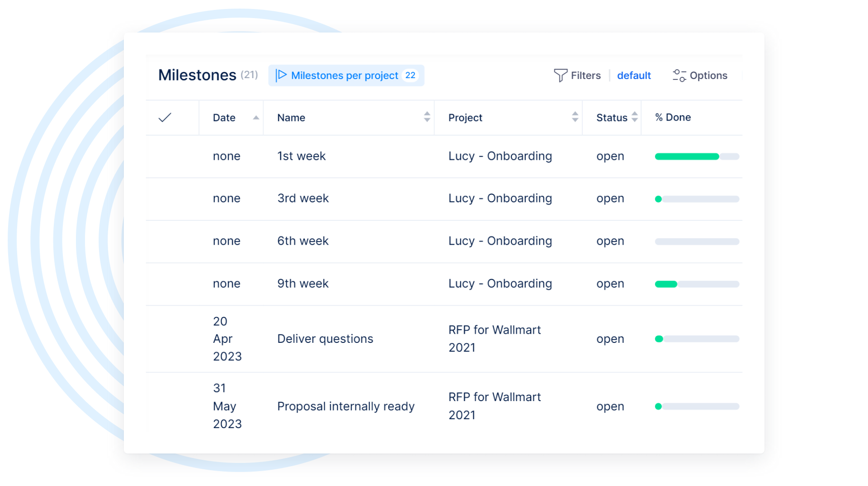Click the checkmark column header icon
This screenshot has width=868, height=486.
click(x=165, y=117)
